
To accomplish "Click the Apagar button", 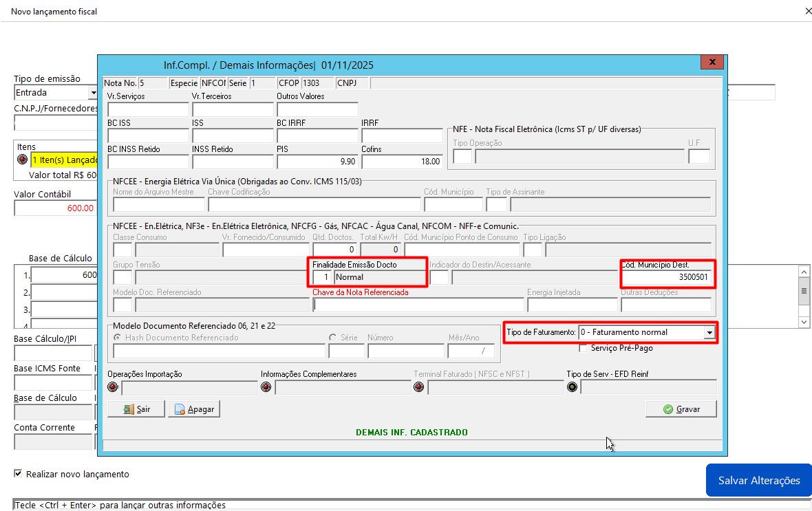I will (x=194, y=409).
